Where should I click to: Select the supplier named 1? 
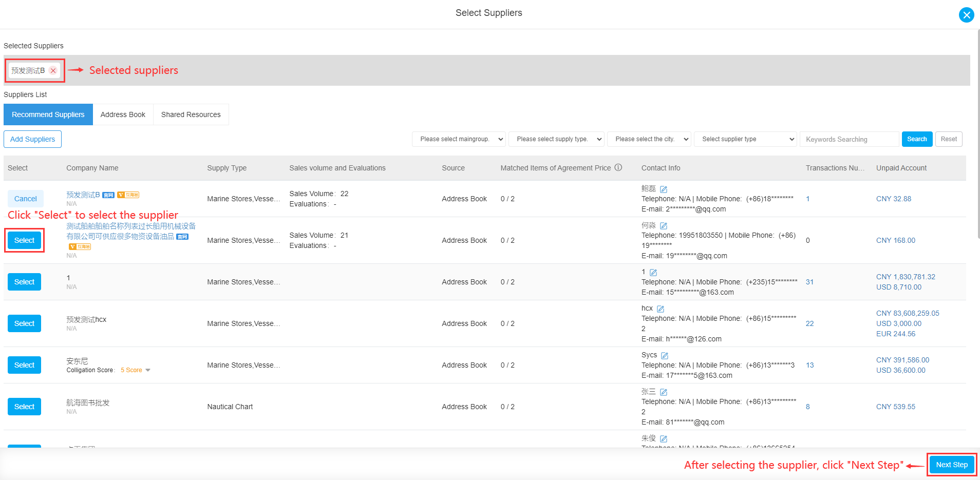24,282
